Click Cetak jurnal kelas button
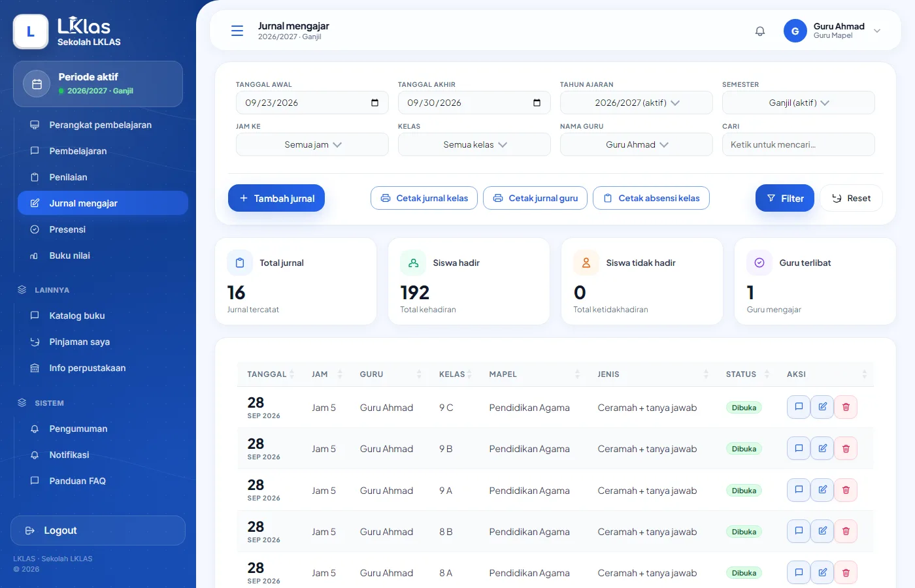Image resolution: width=915 pixels, height=588 pixels. pyautogui.click(x=424, y=198)
